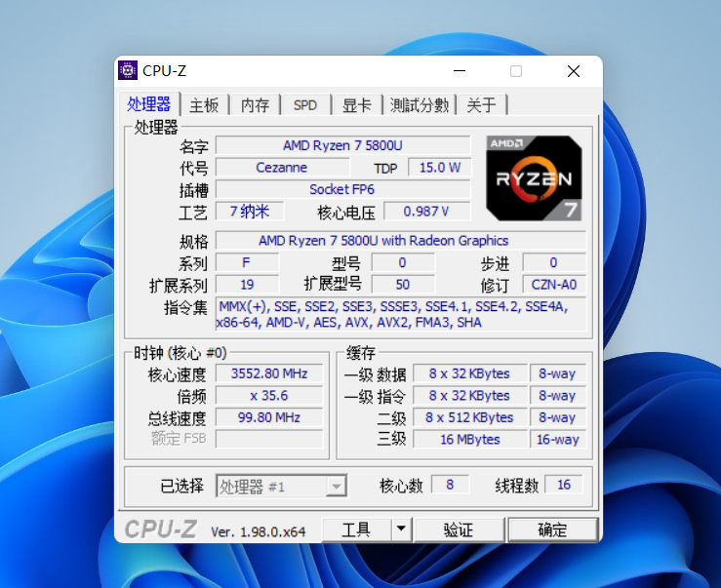The width and height of the screenshot is (721, 588).
Task: Click the revision value CZN-A0
Action: point(554,285)
